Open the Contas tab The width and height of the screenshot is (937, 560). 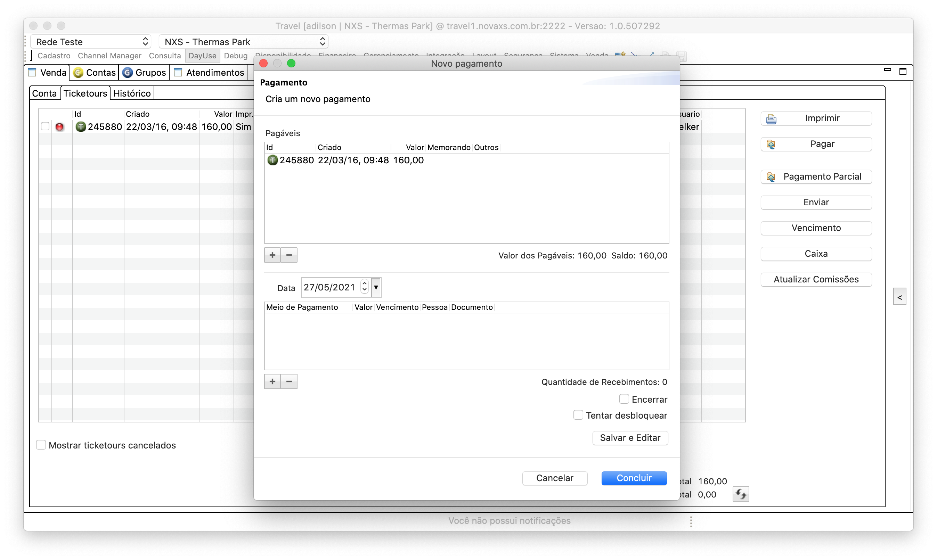[x=95, y=73]
